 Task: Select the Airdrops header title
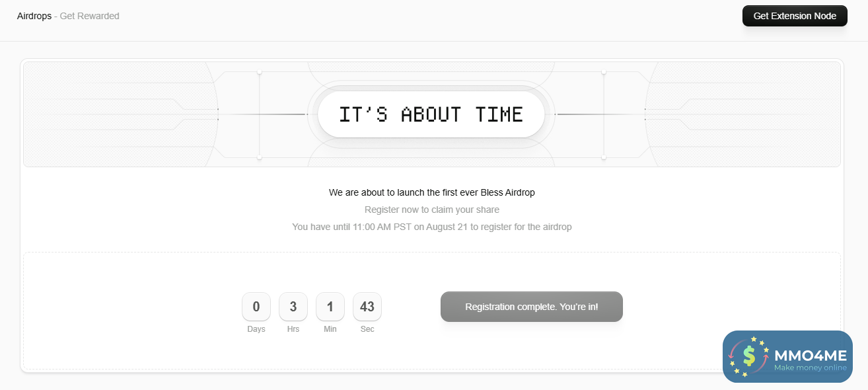tap(34, 16)
